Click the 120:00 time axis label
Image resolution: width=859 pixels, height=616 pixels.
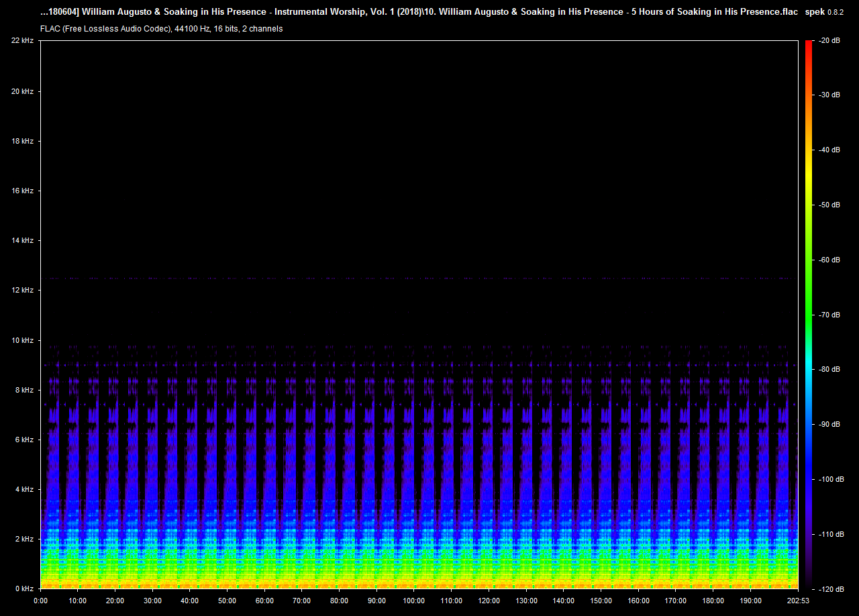pyautogui.click(x=489, y=601)
